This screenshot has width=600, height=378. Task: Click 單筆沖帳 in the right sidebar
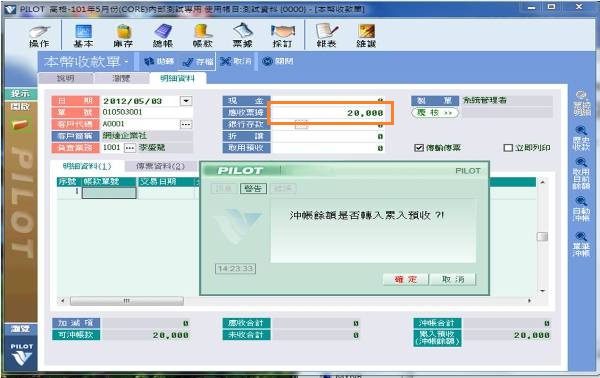click(581, 244)
